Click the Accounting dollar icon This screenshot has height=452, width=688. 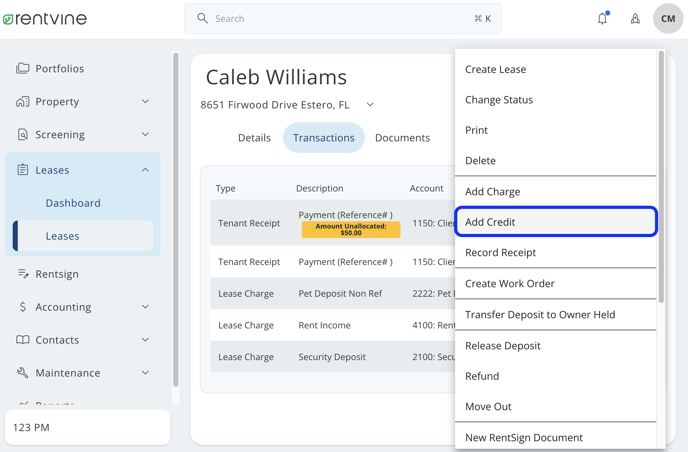click(23, 307)
